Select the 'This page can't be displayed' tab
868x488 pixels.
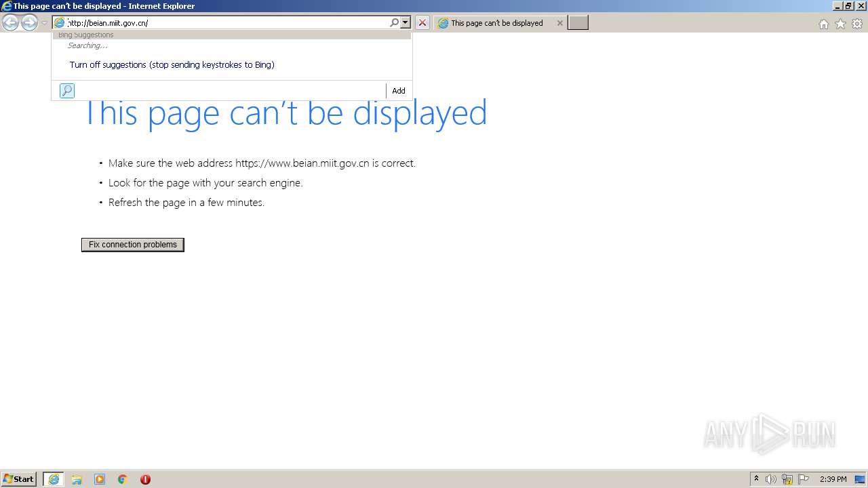(x=497, y=23)
